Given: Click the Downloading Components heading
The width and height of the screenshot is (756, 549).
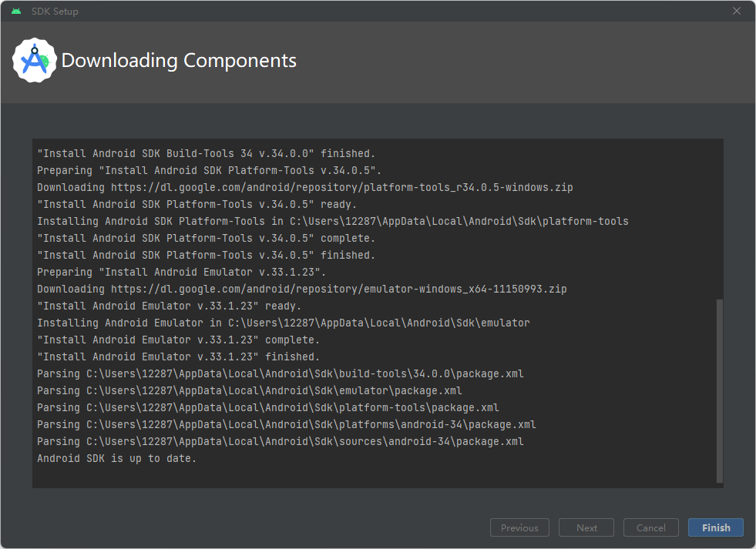Looking at the screenshot, I should tap(179, 61).
